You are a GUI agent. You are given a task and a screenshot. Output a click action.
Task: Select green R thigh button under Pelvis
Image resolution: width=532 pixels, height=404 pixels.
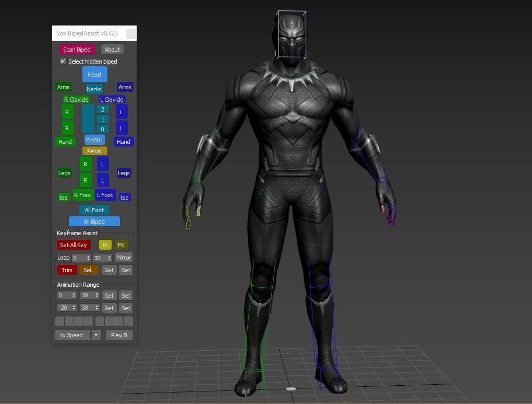pos(86,164)
